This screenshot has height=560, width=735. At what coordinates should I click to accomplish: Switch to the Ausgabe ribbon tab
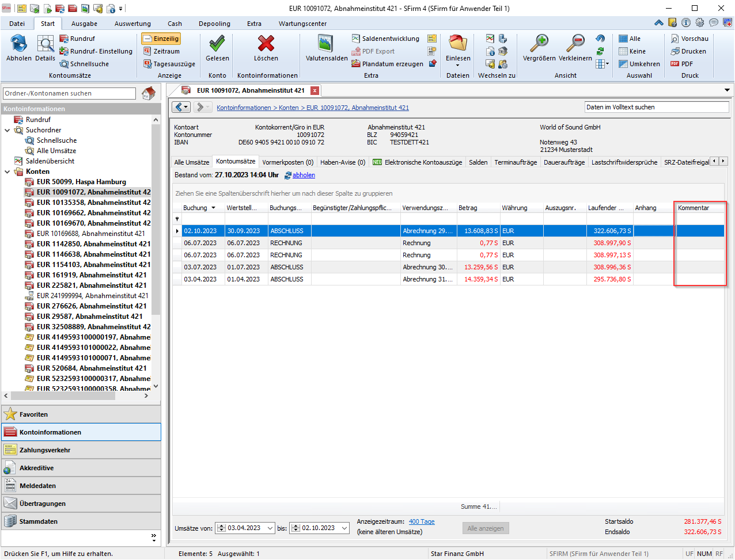point(84,24)
